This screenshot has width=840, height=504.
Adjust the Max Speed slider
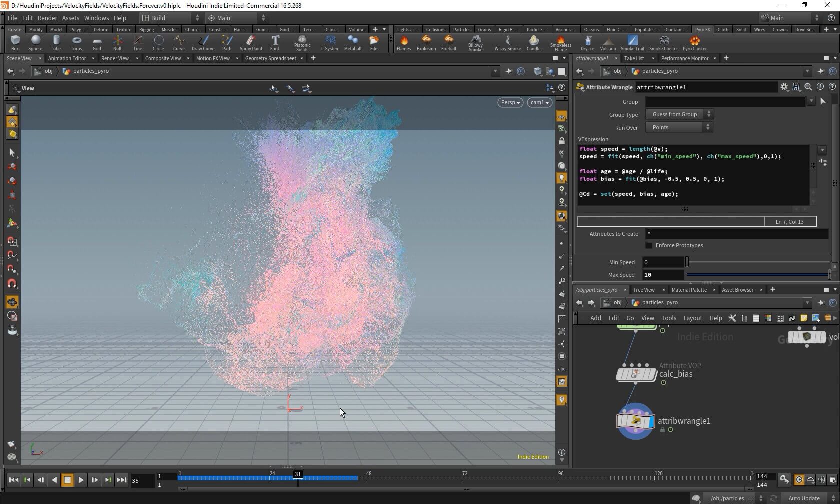coord(758,275)
